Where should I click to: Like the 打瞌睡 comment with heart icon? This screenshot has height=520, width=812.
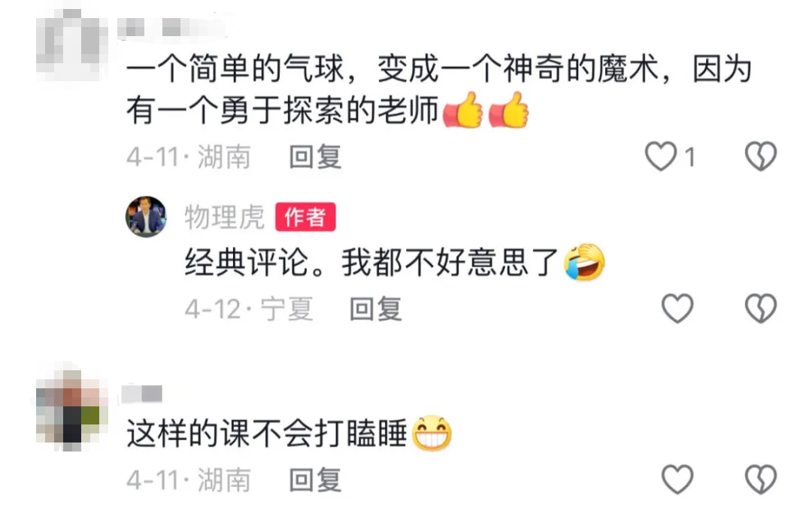(x=677, y=479)
